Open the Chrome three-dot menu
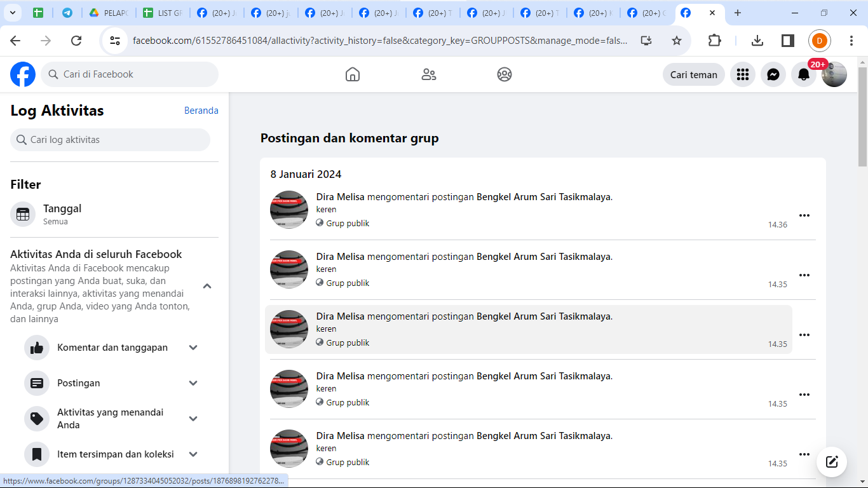The height and width of the screenshot is (488, 868). coord(851,41)
